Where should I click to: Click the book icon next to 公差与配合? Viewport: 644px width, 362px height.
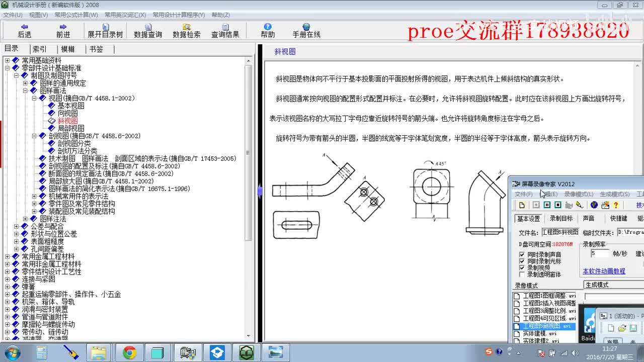point(25,226)
